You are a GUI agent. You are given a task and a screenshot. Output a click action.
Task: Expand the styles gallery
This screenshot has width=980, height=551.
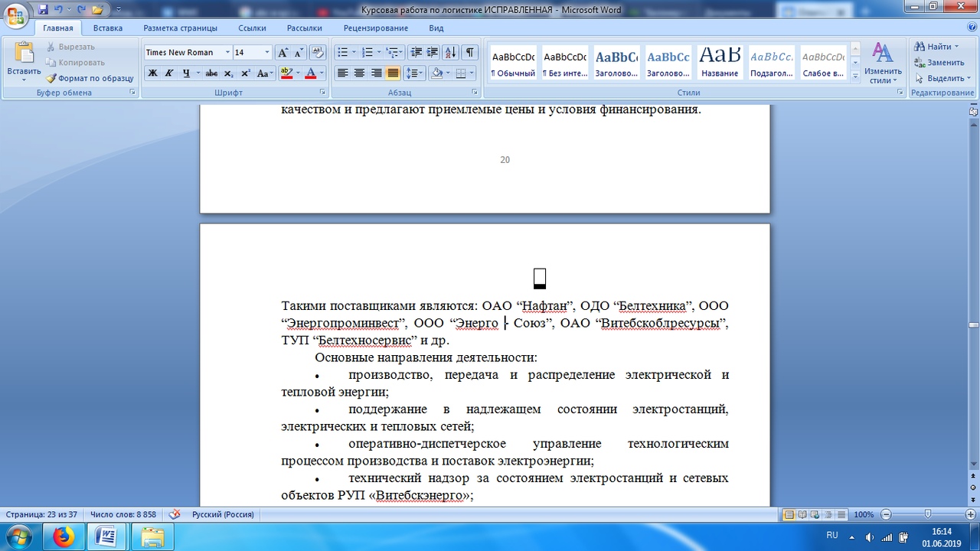(x=855, y=75)
